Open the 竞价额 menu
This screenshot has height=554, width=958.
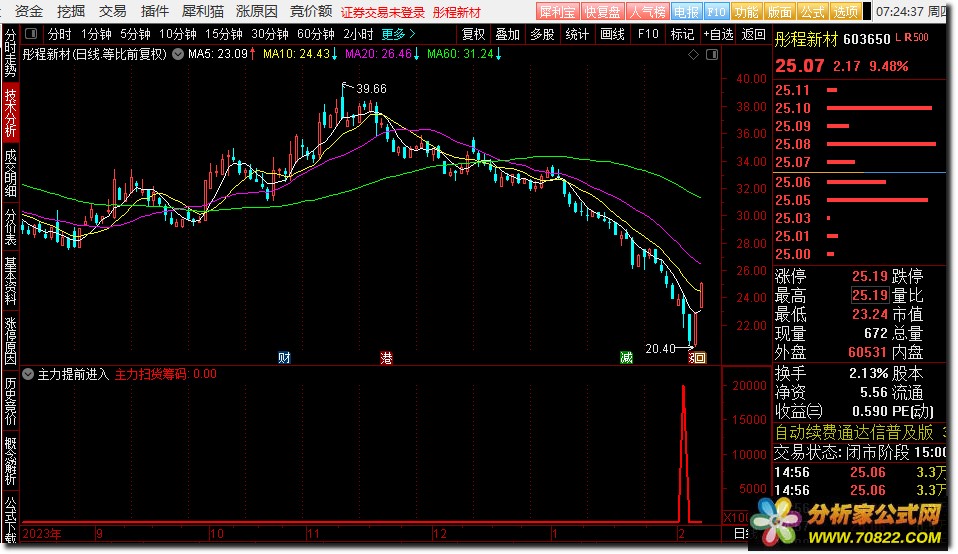311,11
